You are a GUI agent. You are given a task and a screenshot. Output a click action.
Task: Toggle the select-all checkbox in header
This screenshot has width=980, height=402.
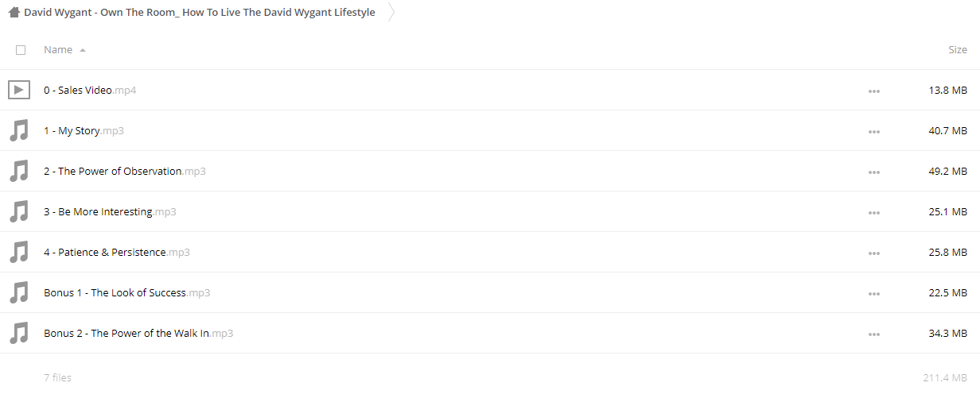click(x=21, y=49)
